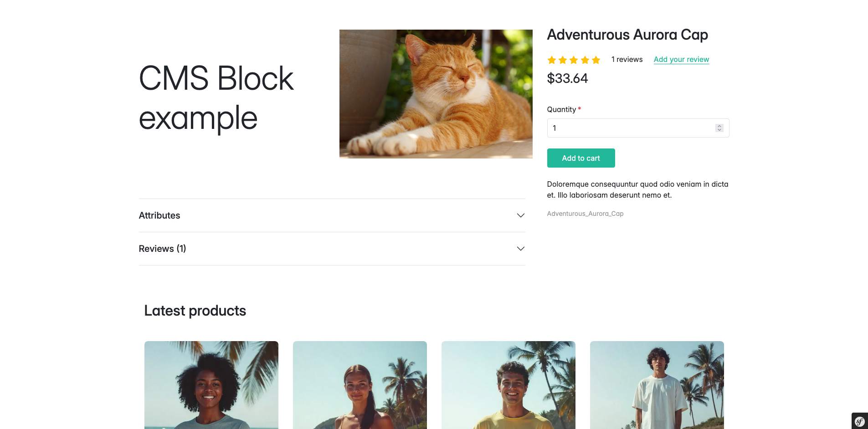Open first latest product with curly-haired woman
Screen dimensions: 868x429
pos(211,385)
